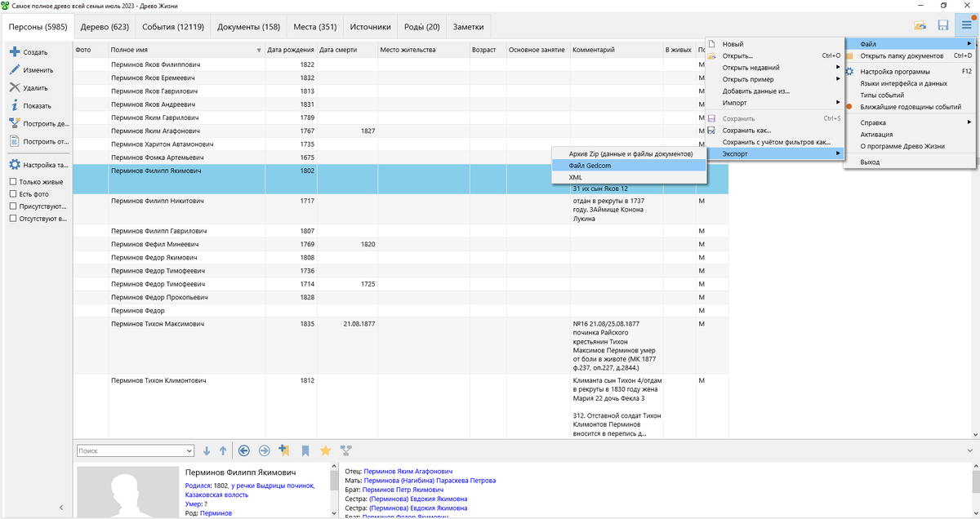The height and width of the screenshot is (519, 980).
Task: Open the Источники tab
Action: pyautogui.click(x=370, y=27)
